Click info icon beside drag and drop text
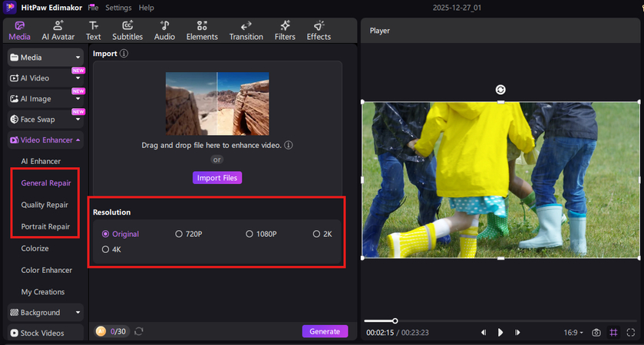The height and width of the screenshot is (345, 644). 289,145
